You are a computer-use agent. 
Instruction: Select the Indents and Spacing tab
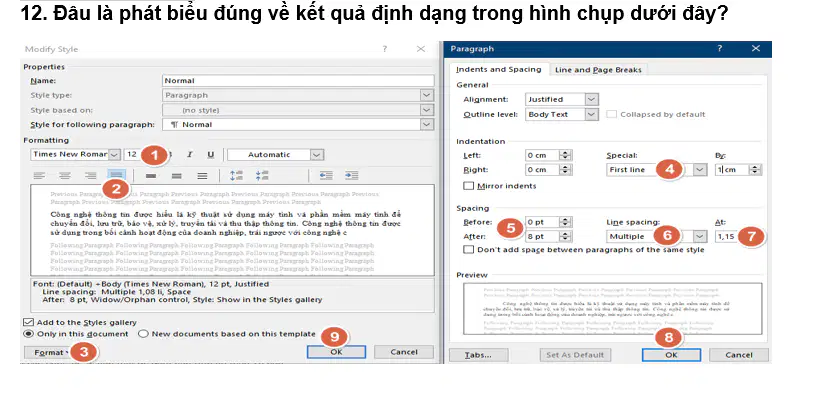(499, 70)
